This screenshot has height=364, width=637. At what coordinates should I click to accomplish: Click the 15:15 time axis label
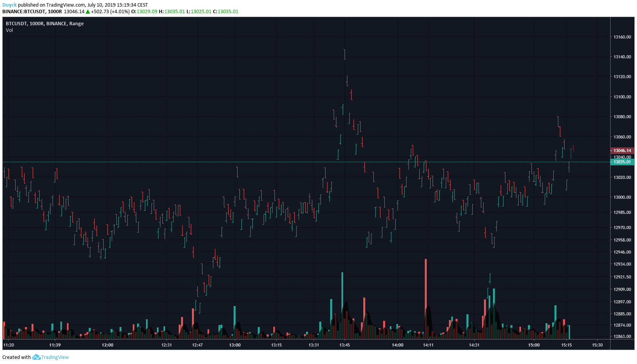coord(567,345)
